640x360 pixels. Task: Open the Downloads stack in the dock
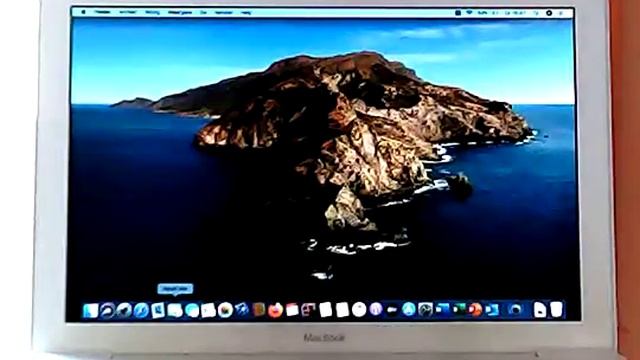(540, 310)
